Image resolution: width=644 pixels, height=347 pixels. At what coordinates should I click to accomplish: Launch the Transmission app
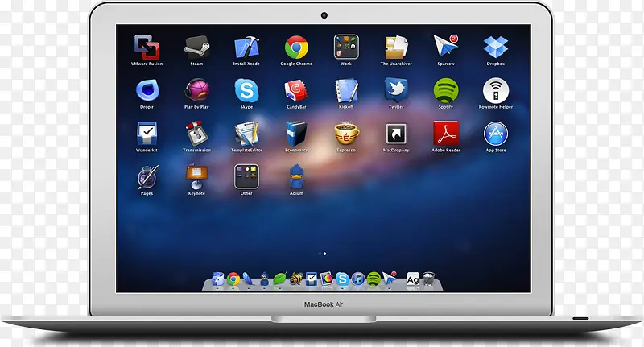(196, 134)
